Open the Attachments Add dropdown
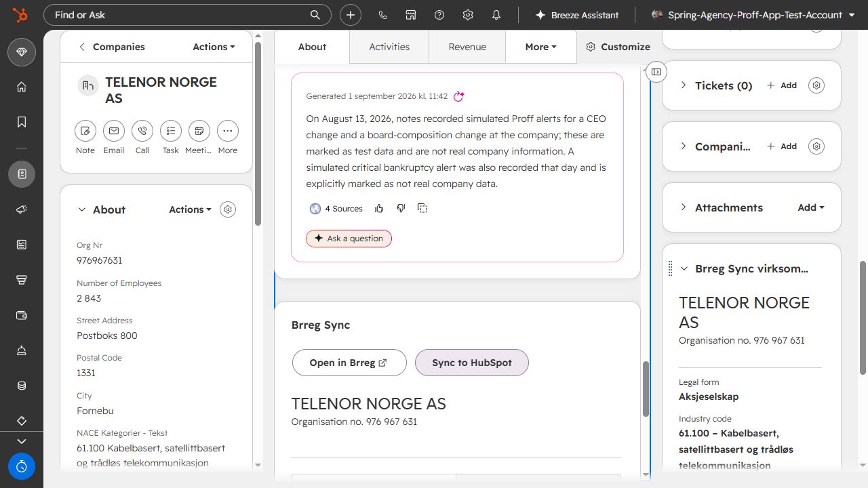The width and height of the screenshot is (868, 488). click(811, 207)
